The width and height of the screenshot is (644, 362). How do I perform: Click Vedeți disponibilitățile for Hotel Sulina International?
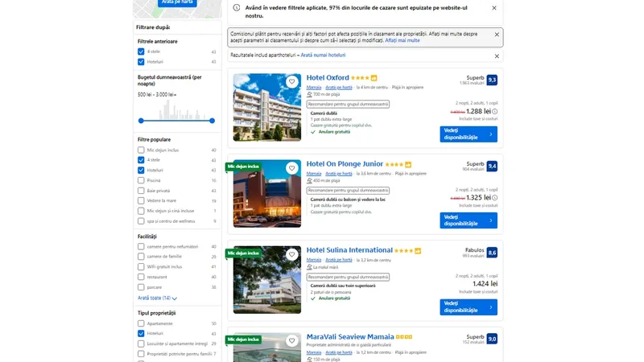coord(469,307)
